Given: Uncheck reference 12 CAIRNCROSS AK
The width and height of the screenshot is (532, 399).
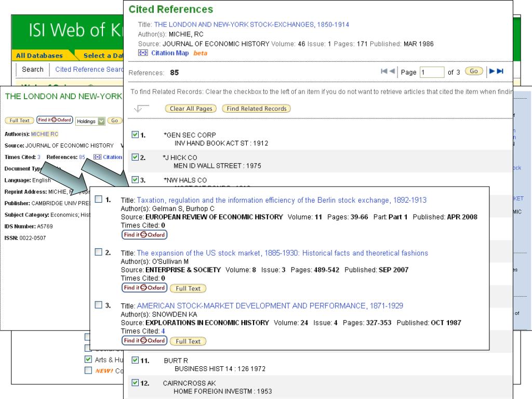Looking at the screenshot, I should coord(135,382).
